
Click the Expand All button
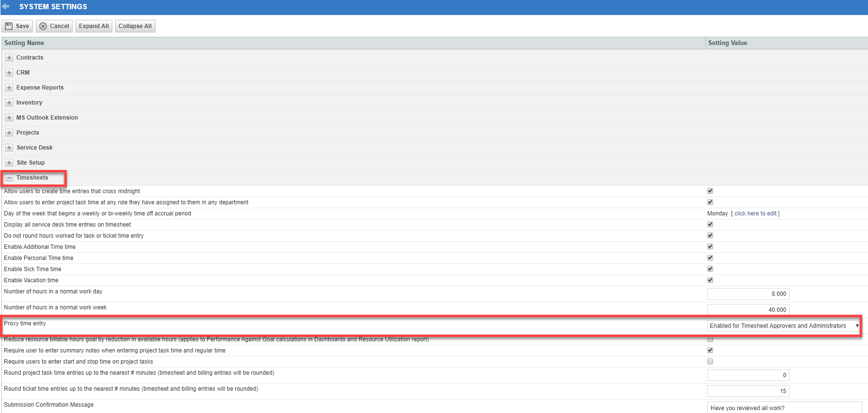click(x=94, y=26)
